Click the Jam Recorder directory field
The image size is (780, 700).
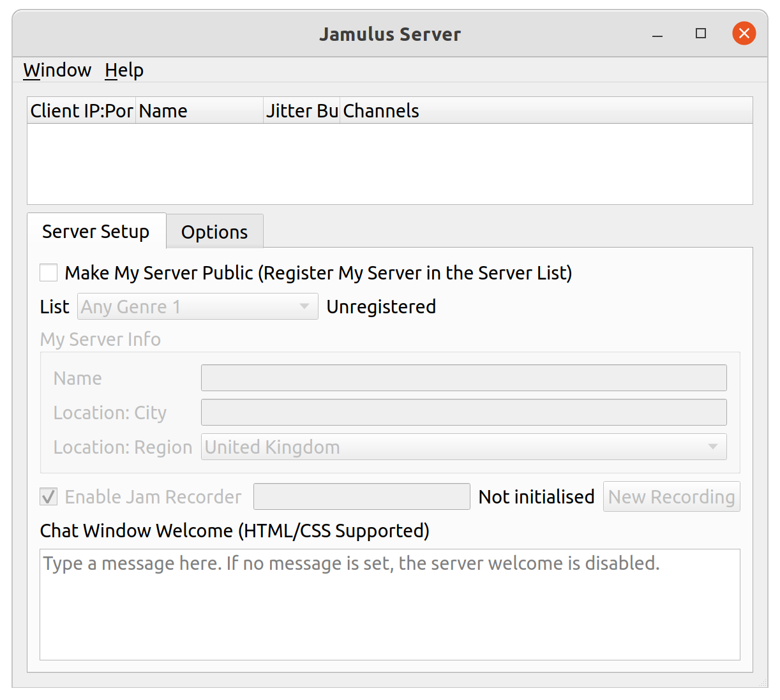tap(362, 496)
